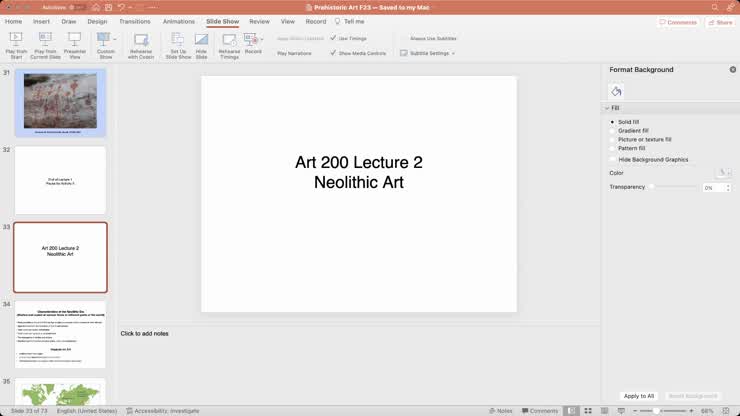Toggle Always Use Subtitles option
Screen dimensions: 740x416
tap(433, 38)
